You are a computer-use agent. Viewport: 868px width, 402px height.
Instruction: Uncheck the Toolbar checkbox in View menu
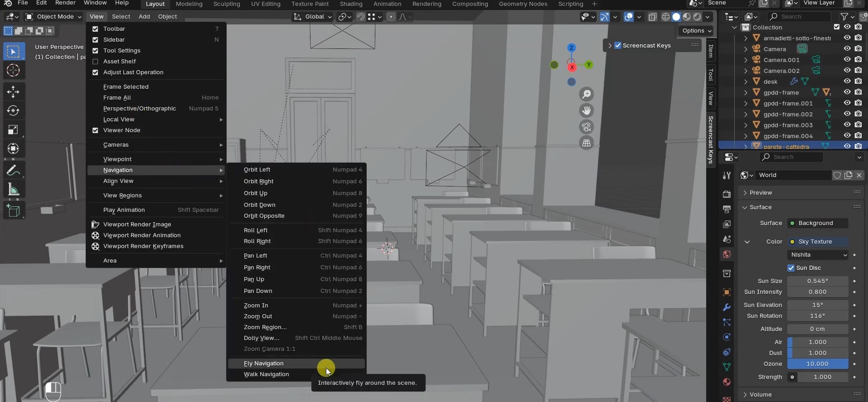[95, 29]
